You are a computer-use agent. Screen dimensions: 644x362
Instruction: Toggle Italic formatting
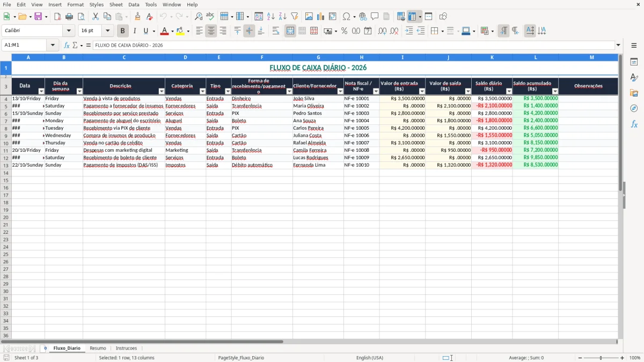[x=135, y=31]
